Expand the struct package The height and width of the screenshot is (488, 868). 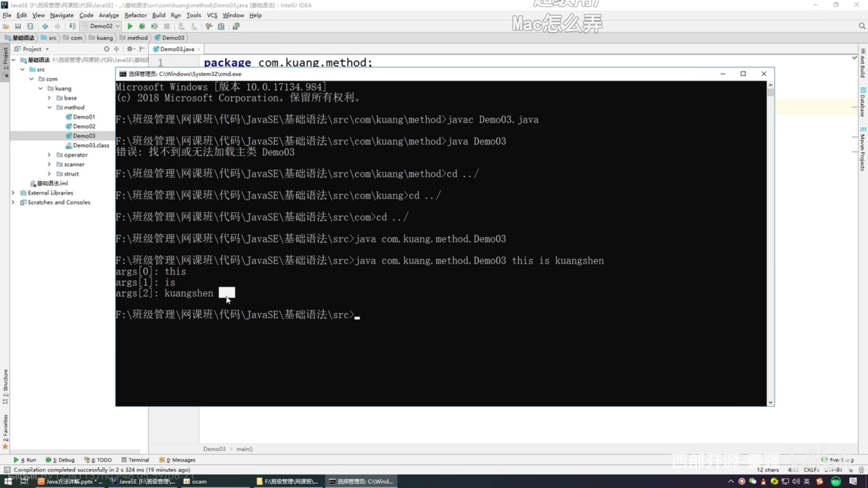point(49,174)
